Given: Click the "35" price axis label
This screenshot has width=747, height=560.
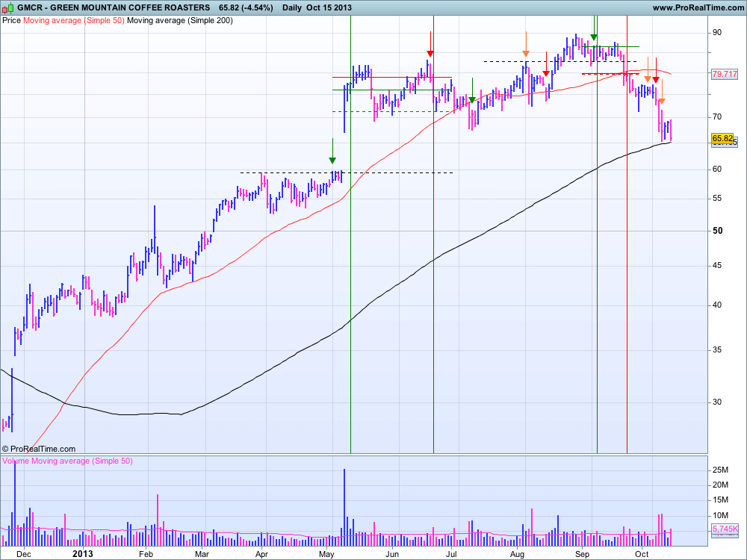Looking at the screenshot, I should pyautogui.click(x=717, y=350).
